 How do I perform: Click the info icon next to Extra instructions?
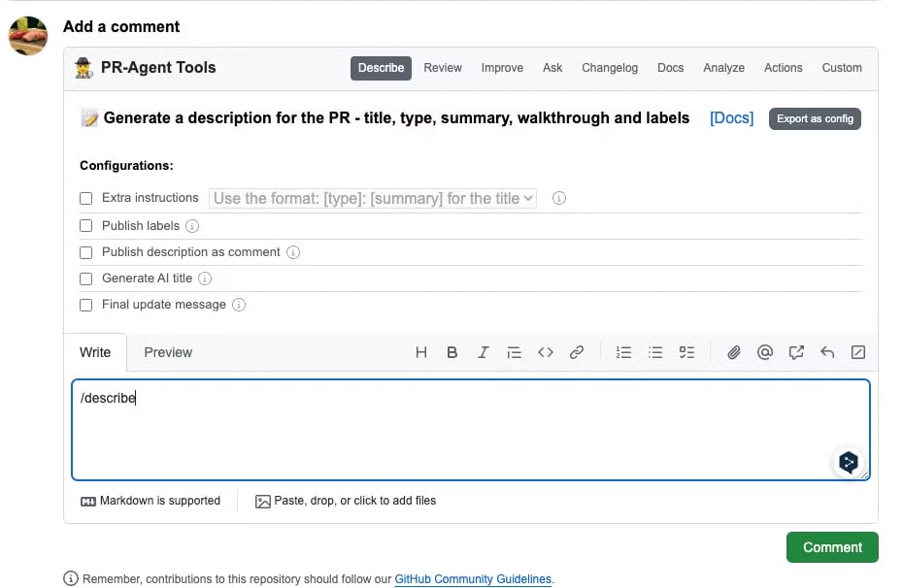pyautogui.click(x=558, y=199)
